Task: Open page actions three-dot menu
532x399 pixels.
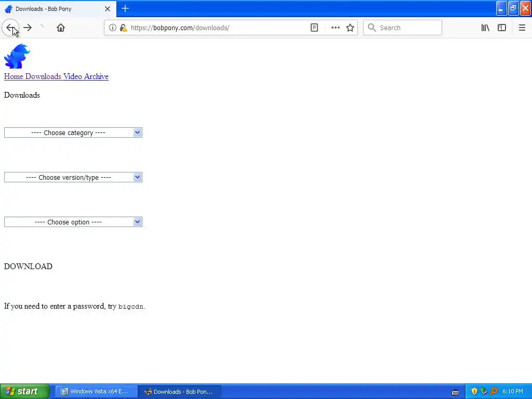Action: (x=335, y=28)
